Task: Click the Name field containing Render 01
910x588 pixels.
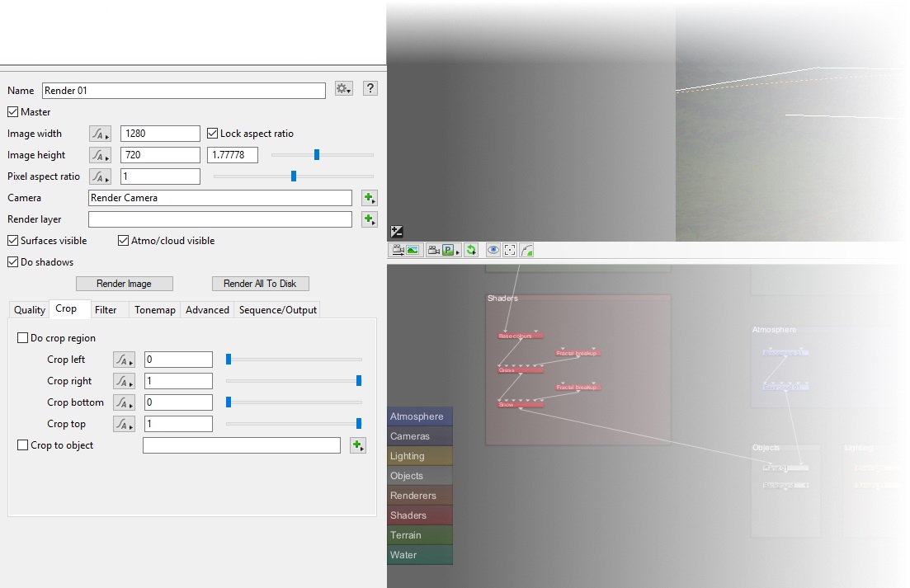Action: tap(184, 91)
